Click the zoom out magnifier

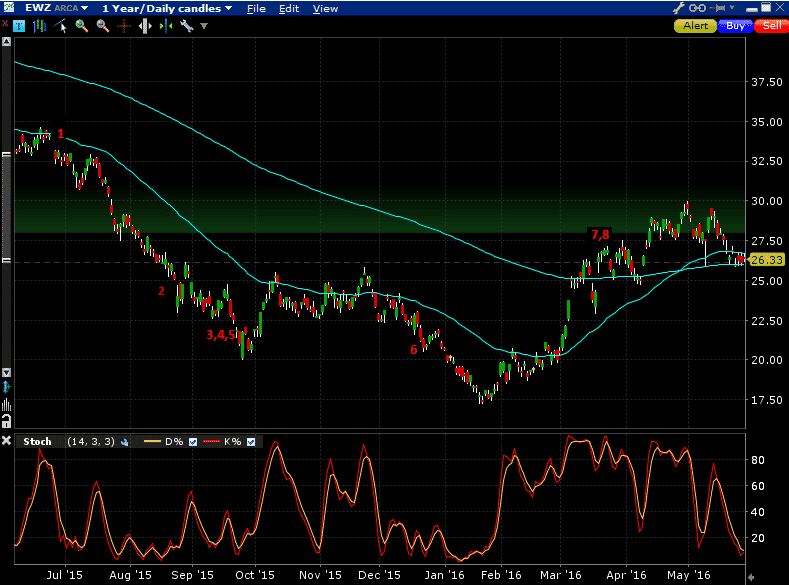[x=103, y=26]
